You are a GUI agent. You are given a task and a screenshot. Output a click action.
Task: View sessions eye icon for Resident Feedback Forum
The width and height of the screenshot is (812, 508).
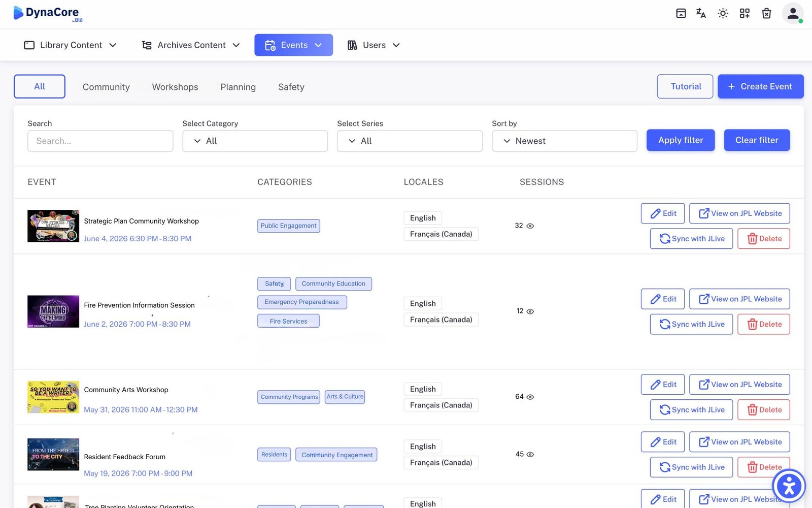(530, 455)
